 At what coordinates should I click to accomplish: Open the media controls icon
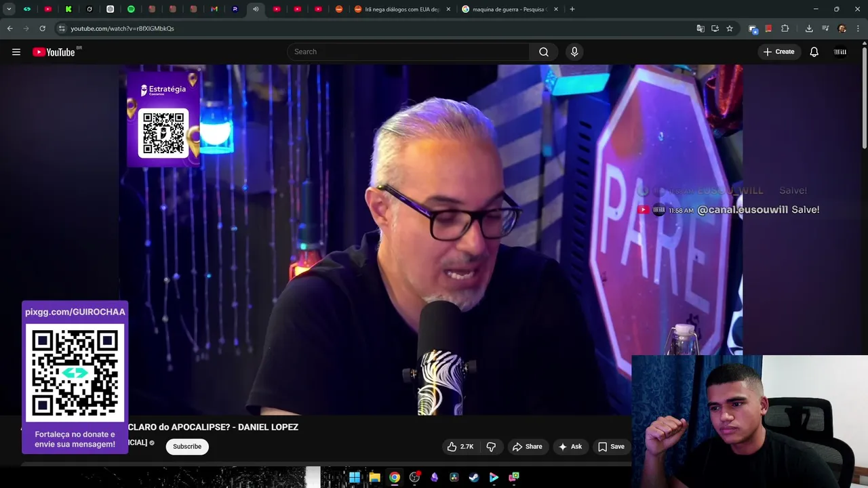pos(825,28)
